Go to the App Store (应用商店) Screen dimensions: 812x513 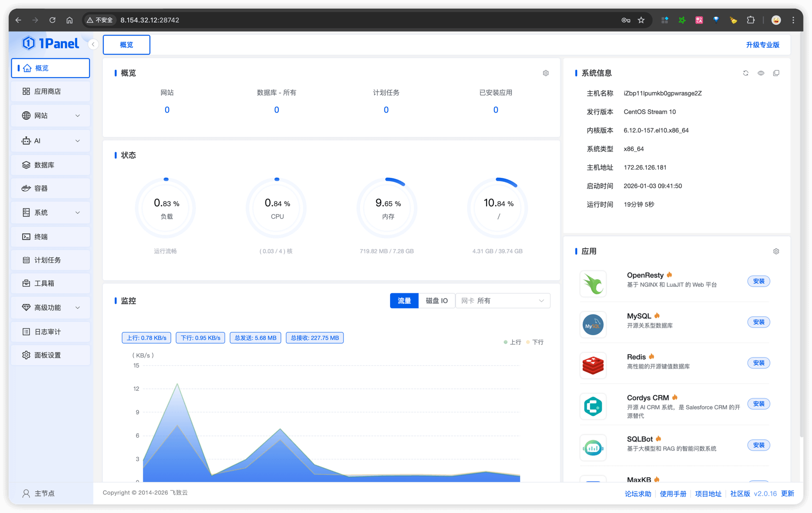point(50,91)
